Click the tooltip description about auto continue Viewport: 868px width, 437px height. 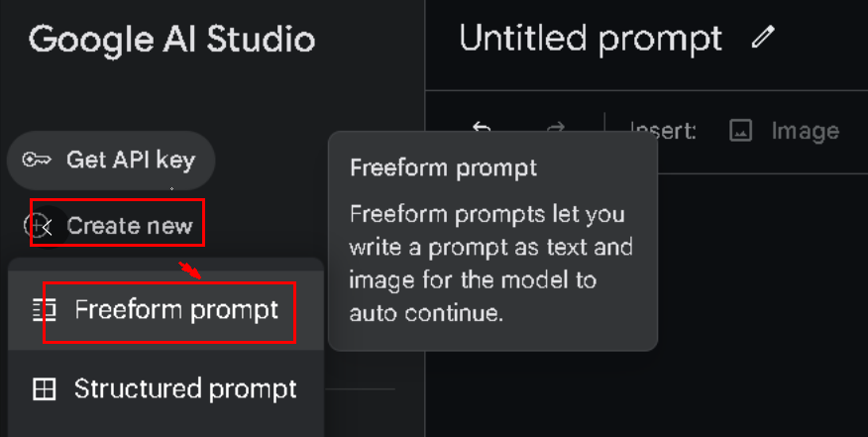click(x=491, y=264)
